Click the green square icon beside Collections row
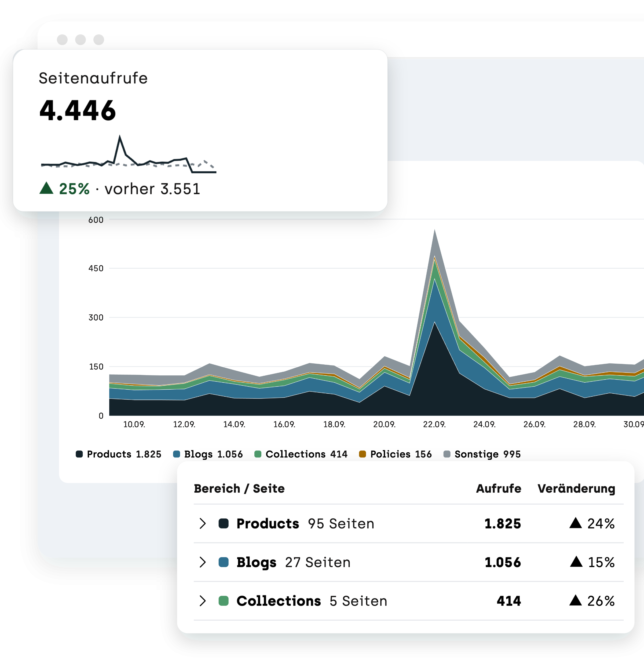This screenshot has height=665, width=644. tap(223, 601)
